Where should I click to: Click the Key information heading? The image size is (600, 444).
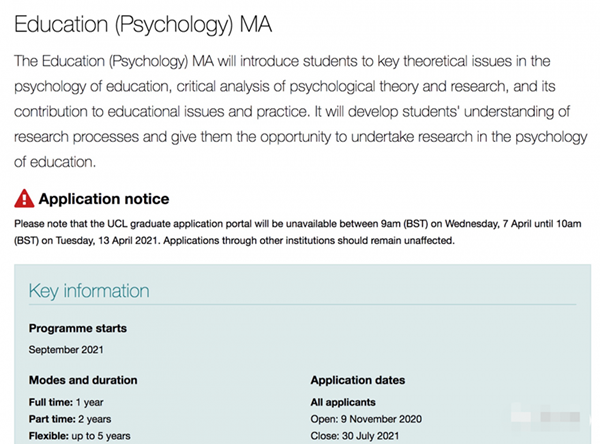(89, 291)
